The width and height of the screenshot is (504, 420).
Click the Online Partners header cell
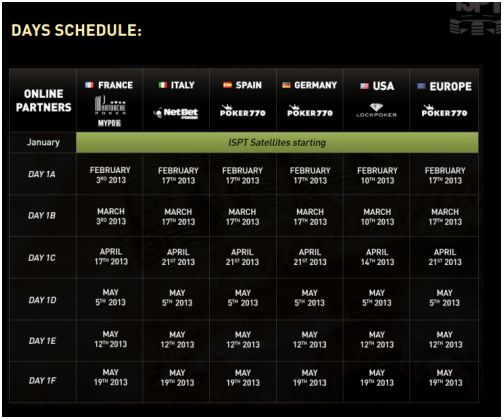coord(43,100)
